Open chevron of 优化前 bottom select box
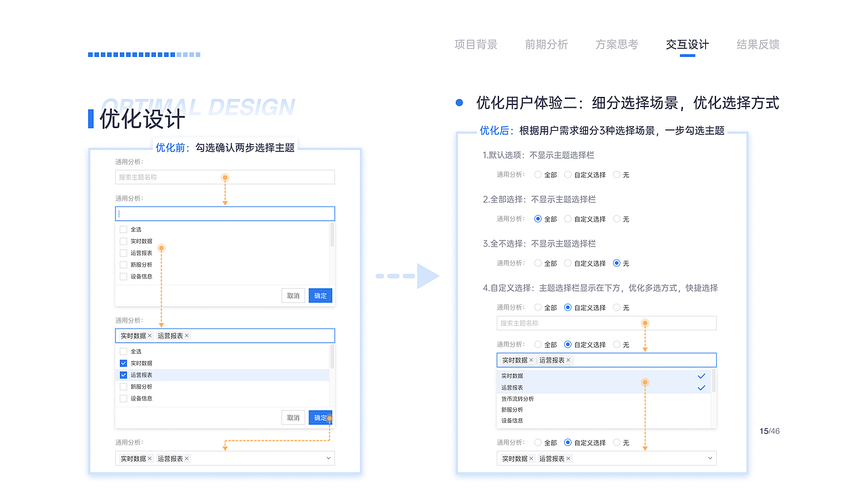Viewport: 868px width, 488px height. pos(329,459)
